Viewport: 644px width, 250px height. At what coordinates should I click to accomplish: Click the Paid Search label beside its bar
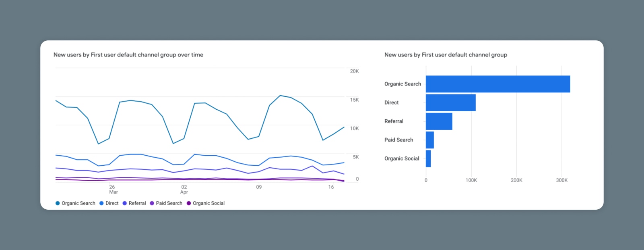(398, 140)
